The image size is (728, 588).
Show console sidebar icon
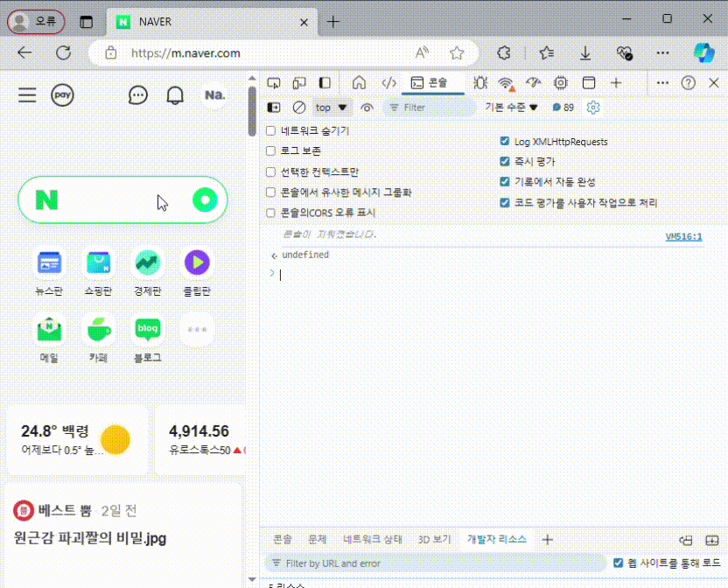274,108
